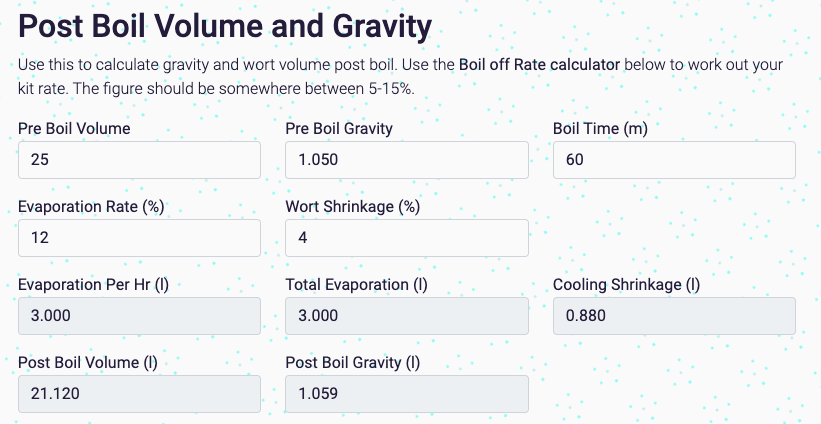This screenshot has width=821, height=424.
Task: Click the Cooling Shrinkage field showing 0.880
Action: [674, 316]
